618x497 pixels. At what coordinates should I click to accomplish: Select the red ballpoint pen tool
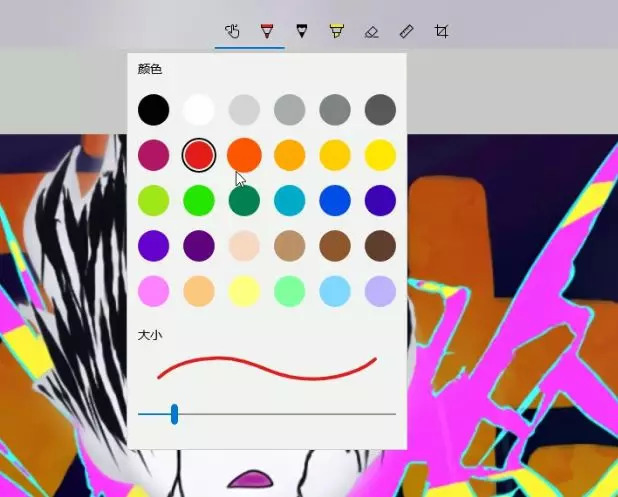point(267,31)
